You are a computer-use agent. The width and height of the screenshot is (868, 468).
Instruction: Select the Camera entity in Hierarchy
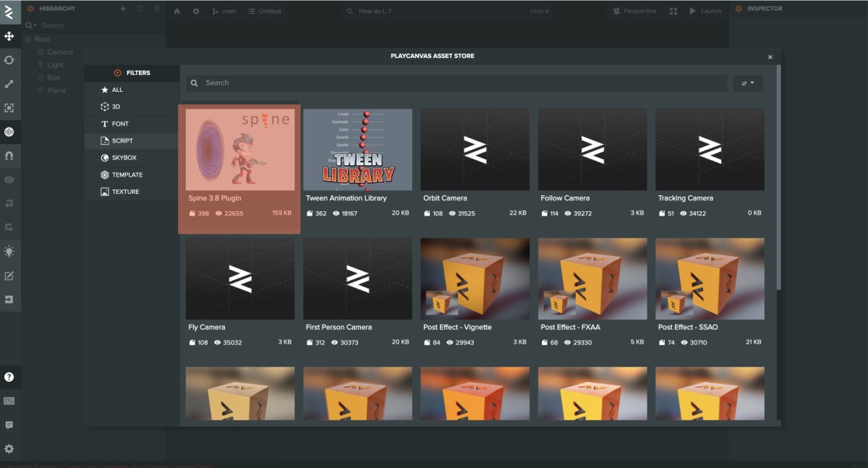tap(60, 52)
